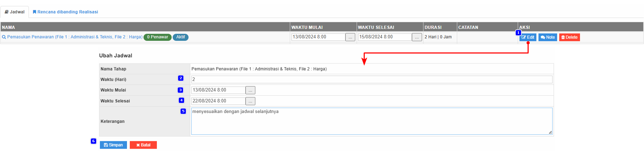This screenshot has height=151, width=644.
Task: Click the 0 Penawar badge
Action: (x=158, y=37)
